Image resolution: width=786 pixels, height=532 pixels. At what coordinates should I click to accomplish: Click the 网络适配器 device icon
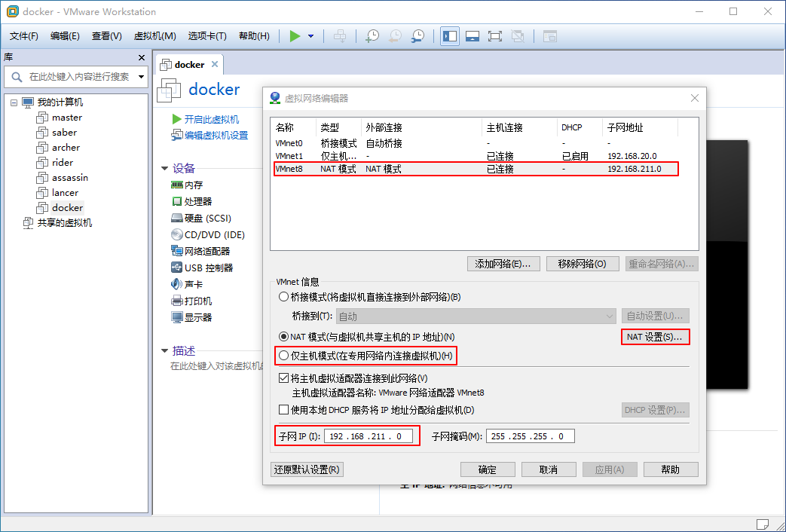point(177,251)
